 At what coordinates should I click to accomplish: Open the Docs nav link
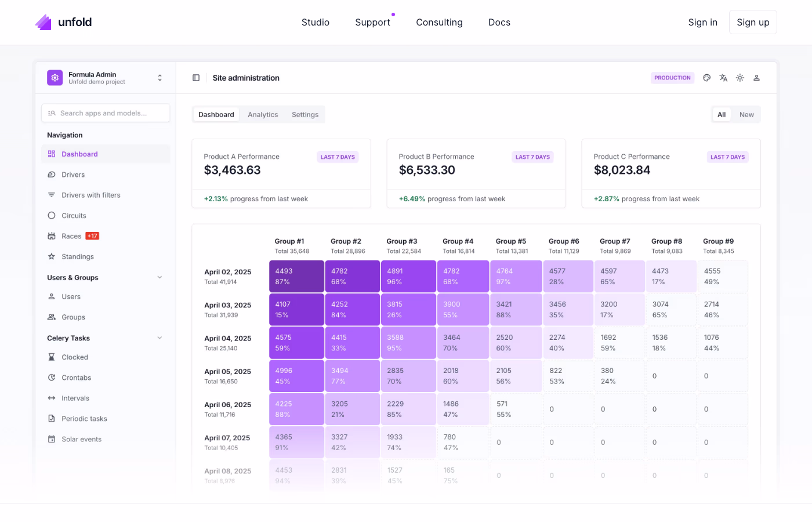(x=499, y=23)
